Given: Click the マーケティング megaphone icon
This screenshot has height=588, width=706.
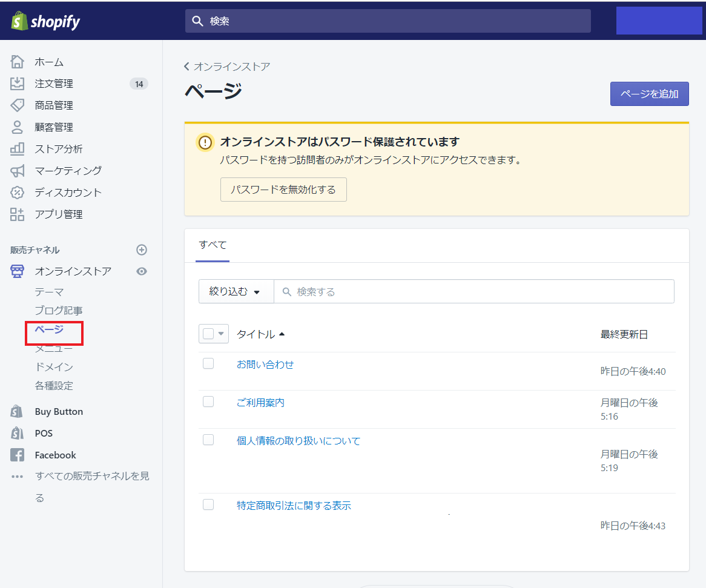Looking at the screenshot, I should pyautogui.click(x=17, y=171).
